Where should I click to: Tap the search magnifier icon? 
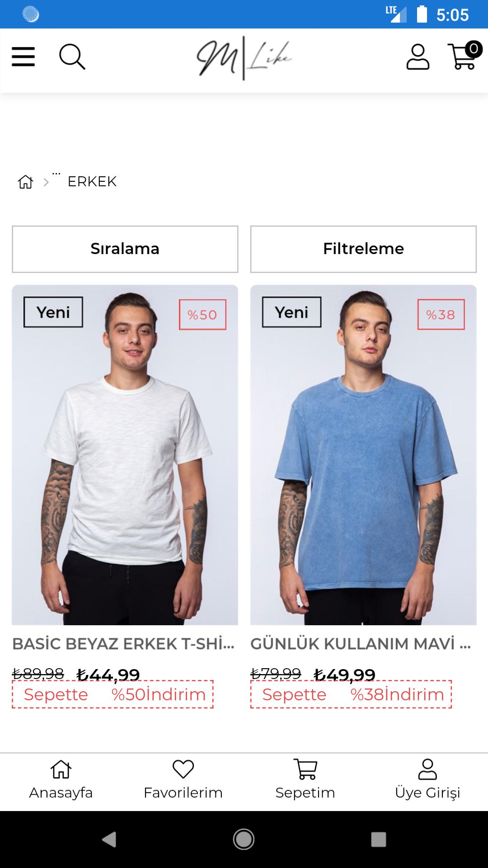pyautogui.click(x=72, y=57)
